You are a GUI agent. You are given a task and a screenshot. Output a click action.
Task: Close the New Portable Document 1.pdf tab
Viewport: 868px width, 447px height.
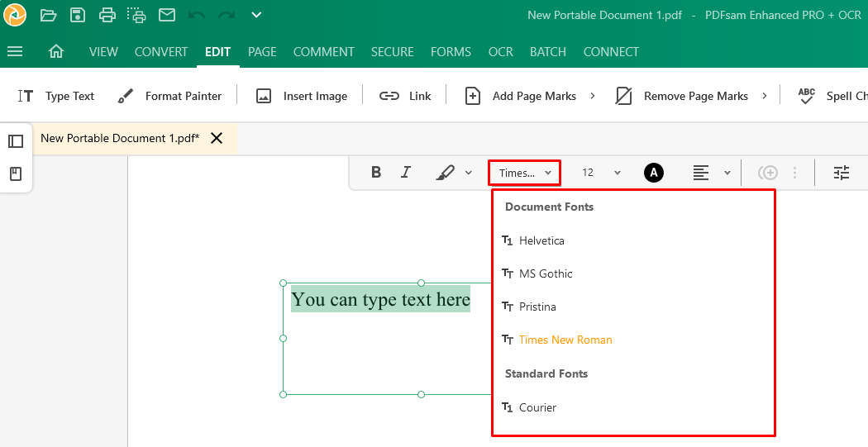[217, 138]
